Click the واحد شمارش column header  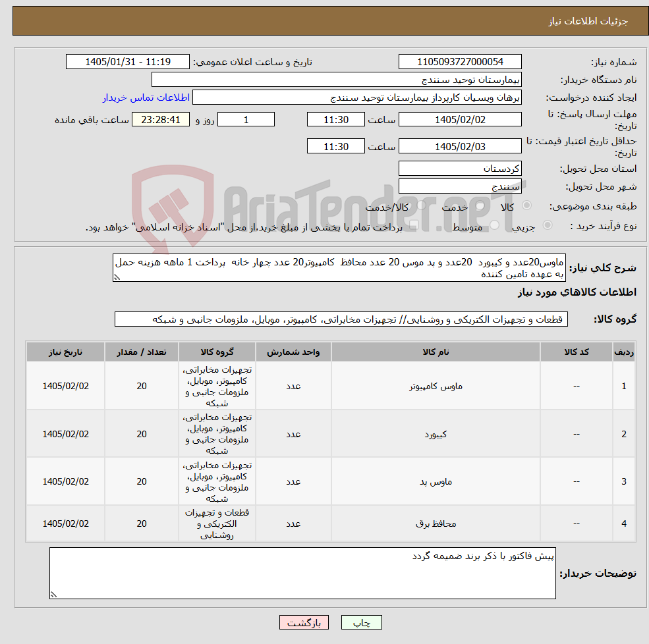click(293, 352)
